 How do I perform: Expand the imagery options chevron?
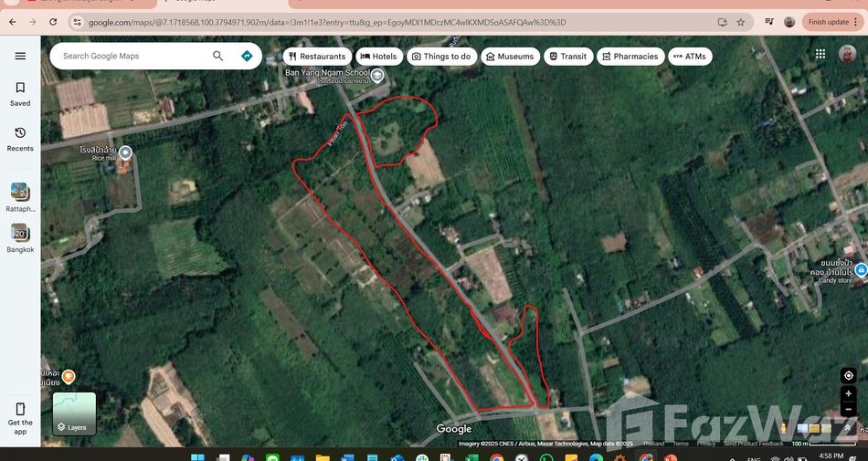click(x=849, y=427)
